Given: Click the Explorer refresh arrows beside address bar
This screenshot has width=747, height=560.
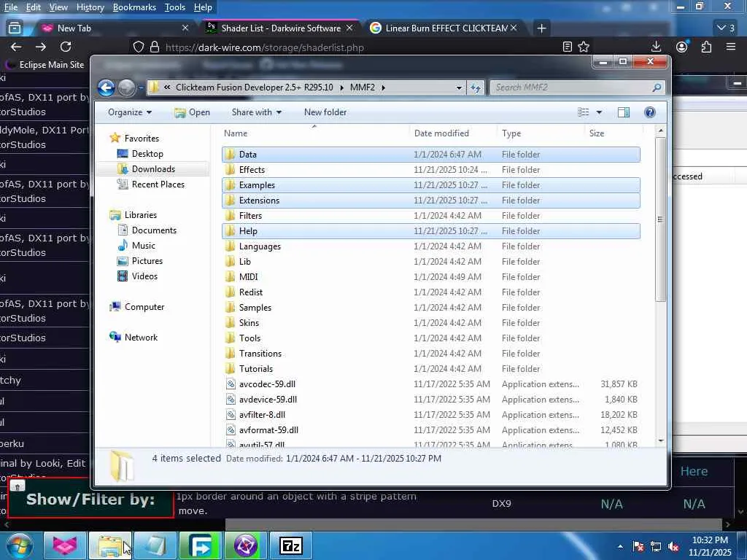Looking at the screenshot, I should (476, 87).
